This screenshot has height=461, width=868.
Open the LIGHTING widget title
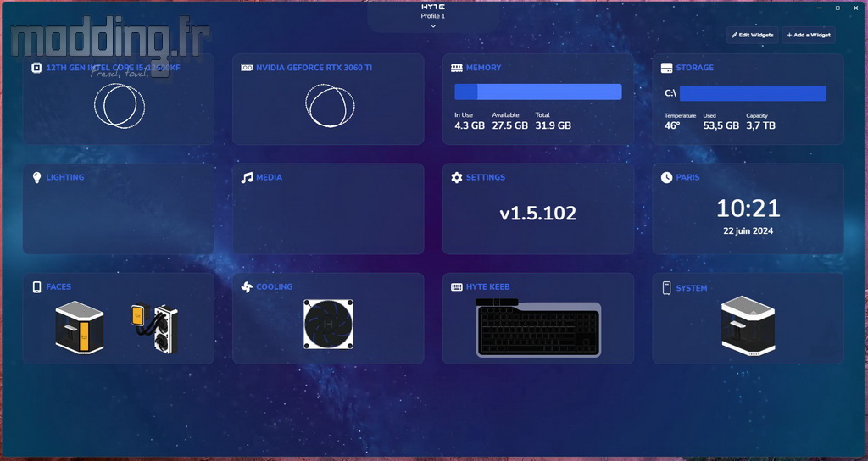point(65,177)
